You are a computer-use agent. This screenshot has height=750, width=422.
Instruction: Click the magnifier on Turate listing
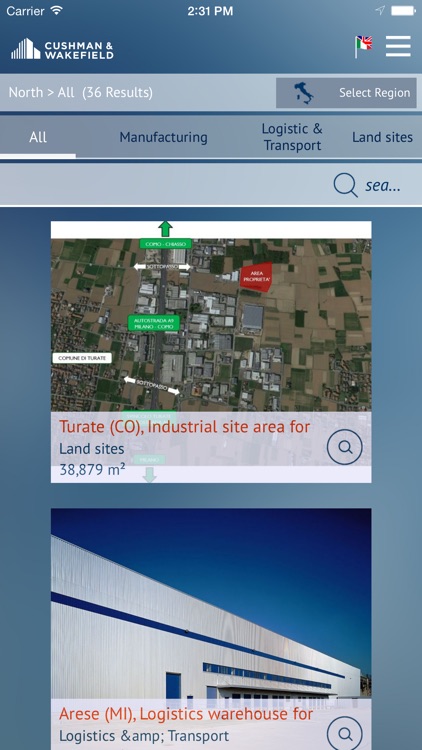point(344,447)
